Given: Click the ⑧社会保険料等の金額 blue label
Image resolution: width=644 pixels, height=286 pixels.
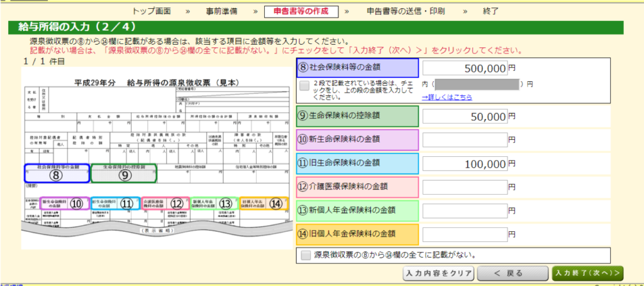Looking at the screenshot, I should [x=357, y=68].
